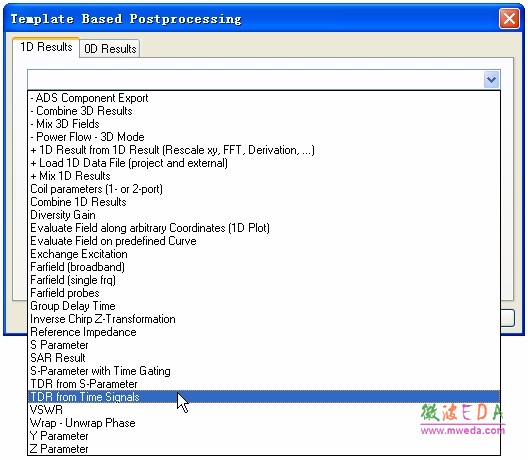
Task: Select Power Flow - 3D Mode
Action: [264, 137]
